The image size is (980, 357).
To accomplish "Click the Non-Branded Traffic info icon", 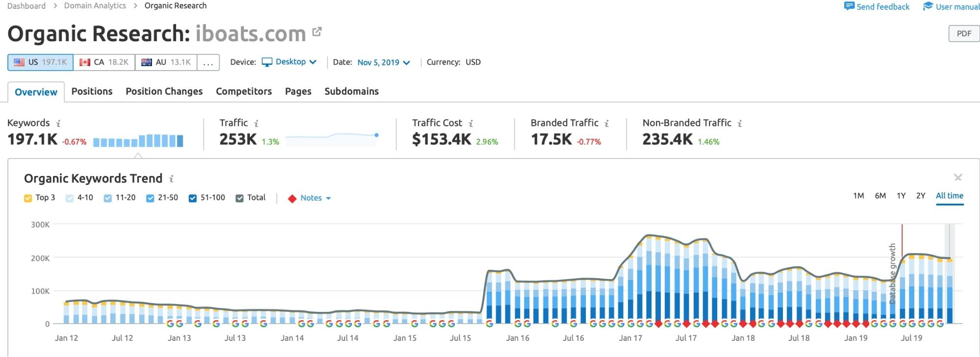I will (x=740, y=124).
